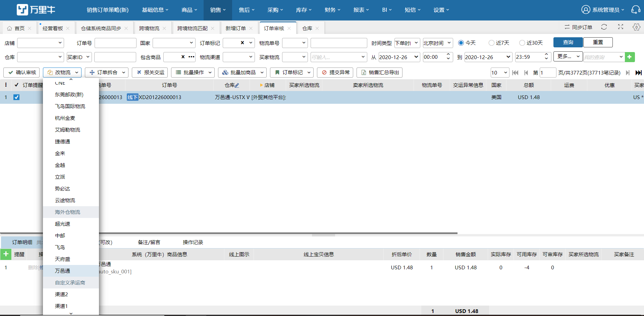
Task: Open the system administrator user avatar
Action: pos(586,10)
